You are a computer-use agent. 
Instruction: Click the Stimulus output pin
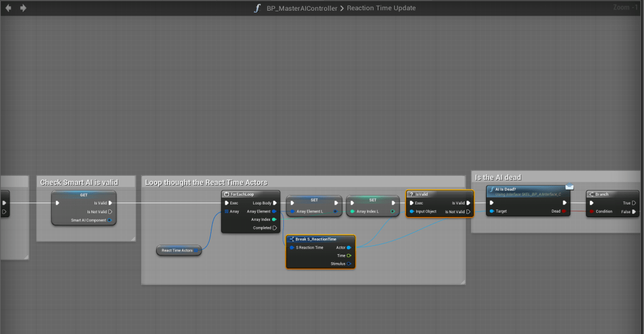pyautogui.click(x=349, y=264)
